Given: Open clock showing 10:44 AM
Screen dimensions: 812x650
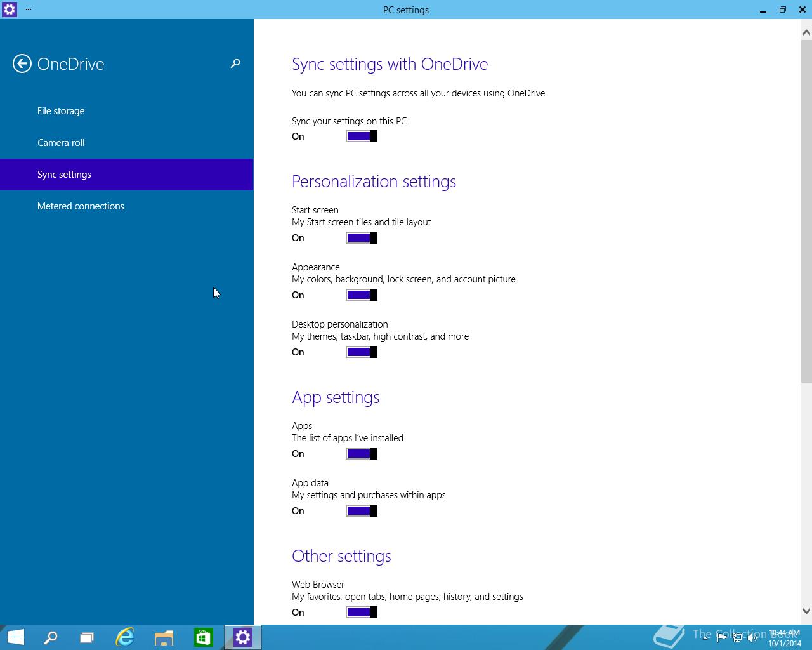Looking at the screenshot, I should (785, 638).
